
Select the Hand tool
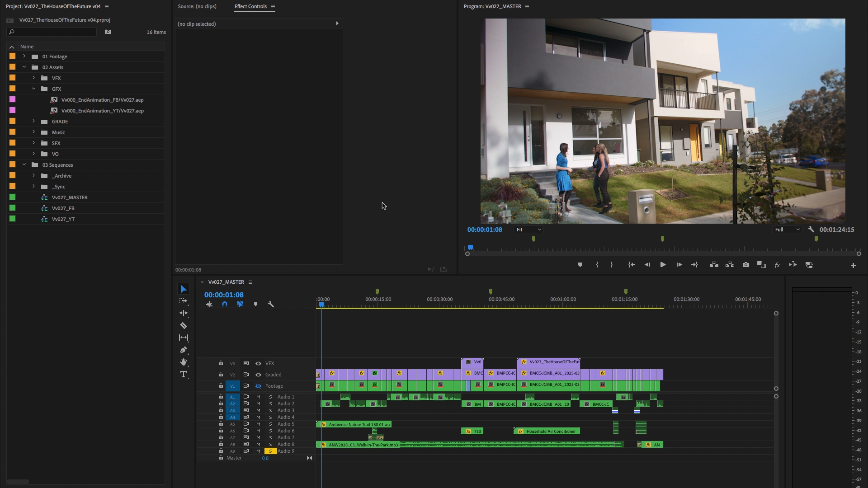click(x=184, y=362)
